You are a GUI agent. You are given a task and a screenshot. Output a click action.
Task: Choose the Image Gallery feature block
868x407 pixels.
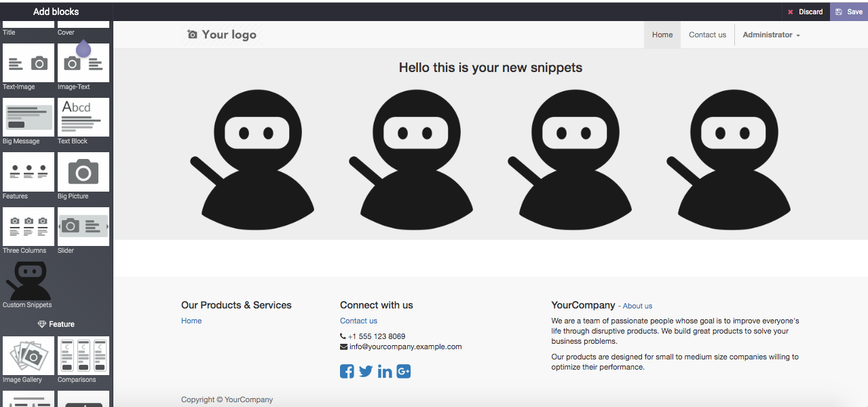coord(29,355)
